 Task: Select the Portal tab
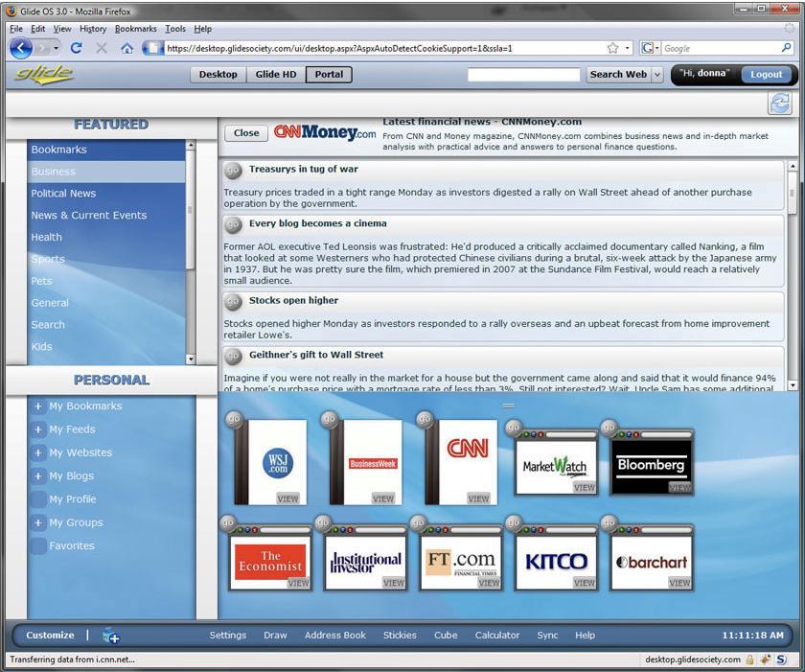coord(329,75)
